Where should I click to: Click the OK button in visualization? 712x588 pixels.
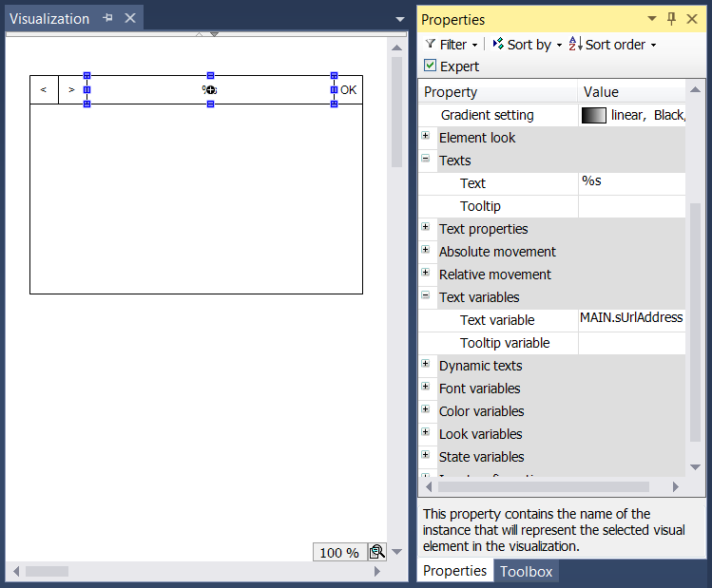click(348, 90)
